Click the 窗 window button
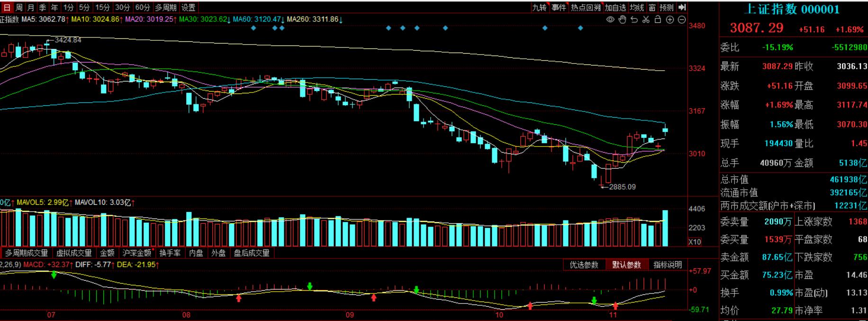The image size is (868, 321). coord(652,8)
